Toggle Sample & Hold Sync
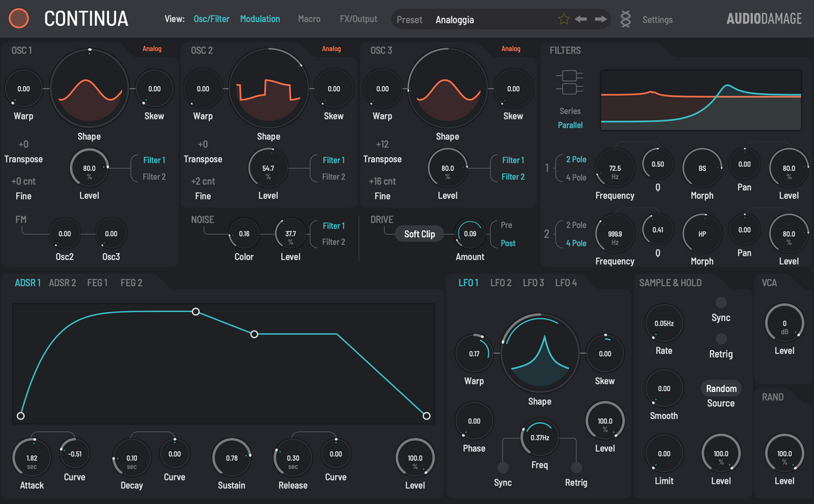814x504 pixels. (x=721, y=303)
